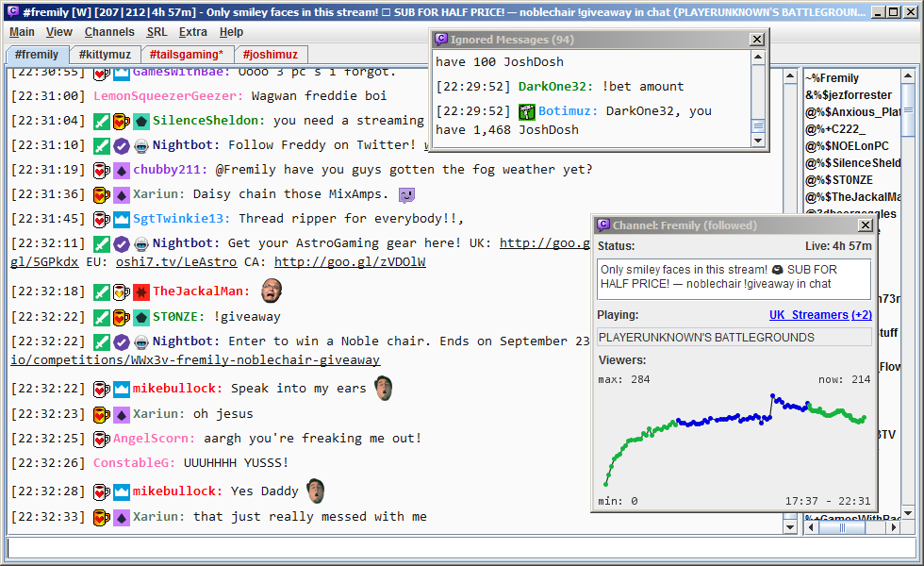Open the http://goo.gl/zVDOlW link

pyautogui.click(x=350, y=262)
